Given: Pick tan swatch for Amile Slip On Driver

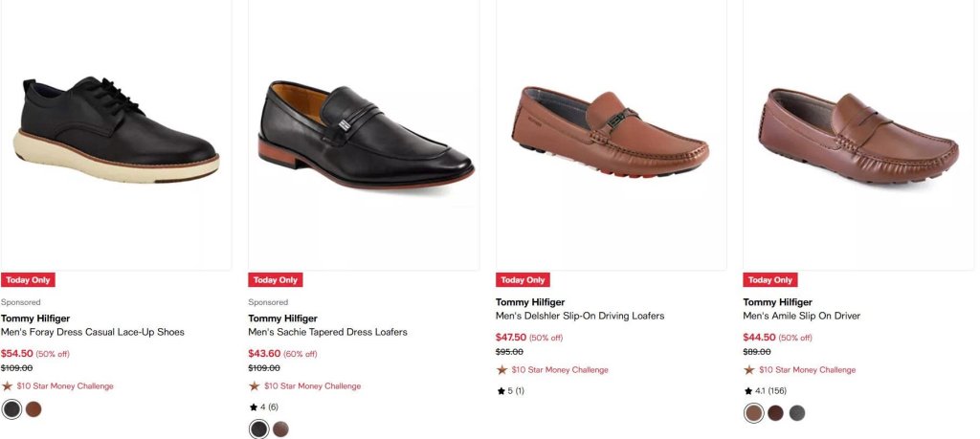Looking at the screenshot, I should (x=754, y=413).
